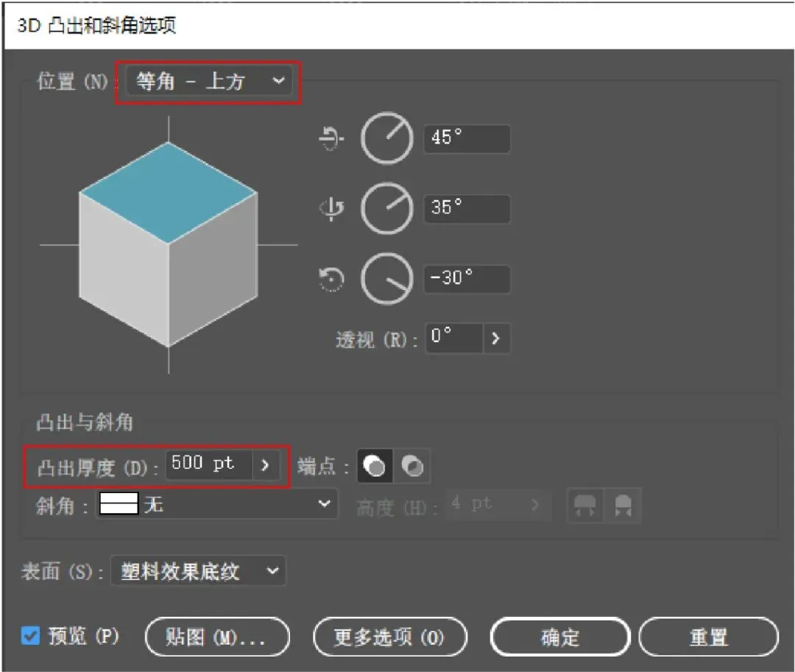Click the Y-axis angle dial
Image resolution: width=795 pixels, height=672 pixels.
[x=387, y=209]
